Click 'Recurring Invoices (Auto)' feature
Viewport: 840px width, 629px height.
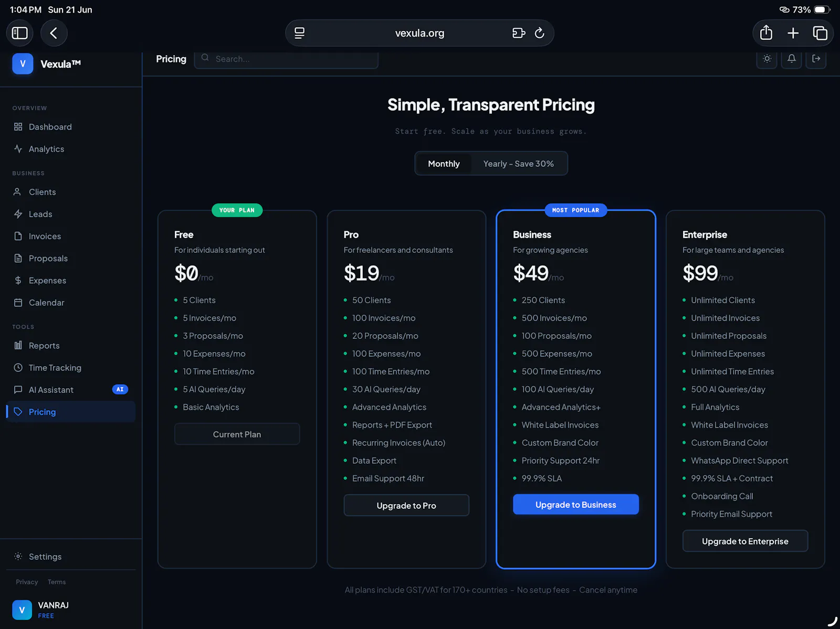pyautogui.click(x=398, y=443)
